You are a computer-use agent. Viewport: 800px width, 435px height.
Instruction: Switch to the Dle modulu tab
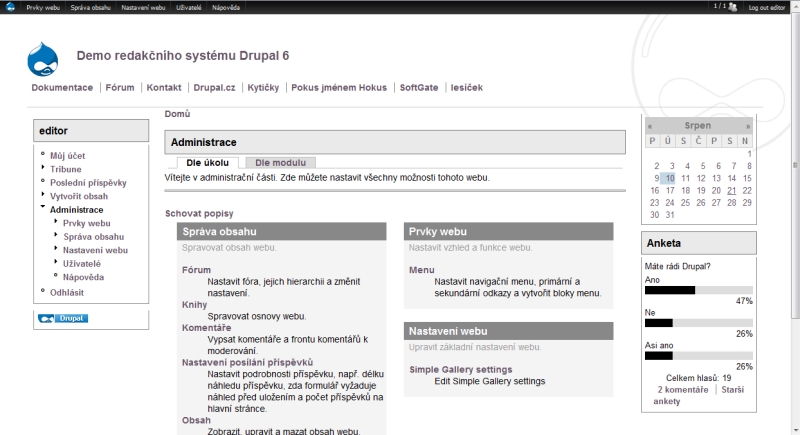click(281, 163)
